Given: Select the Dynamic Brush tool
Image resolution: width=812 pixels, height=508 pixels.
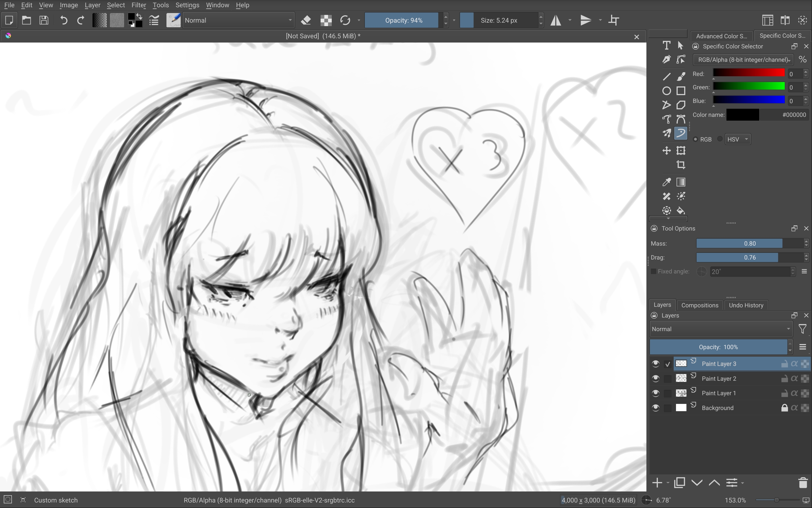Looking at the screenshot, I should (x=681, y=133).
